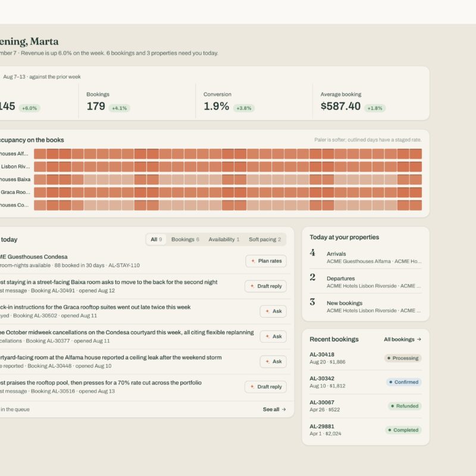Select the All filter tab

[156, 240]
